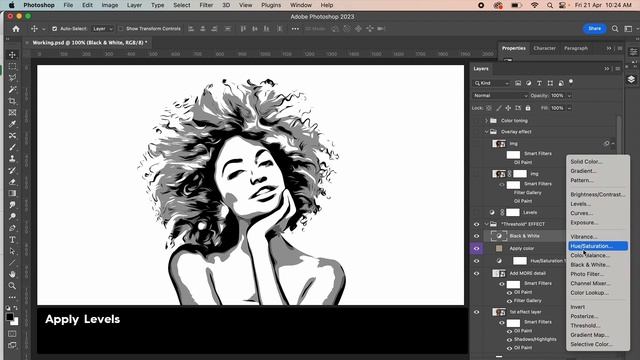Select the Path Selection tool

[x=12, y=251]
